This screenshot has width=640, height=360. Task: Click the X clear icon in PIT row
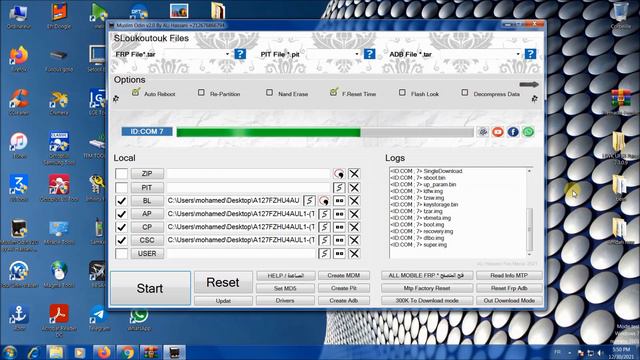354,187
